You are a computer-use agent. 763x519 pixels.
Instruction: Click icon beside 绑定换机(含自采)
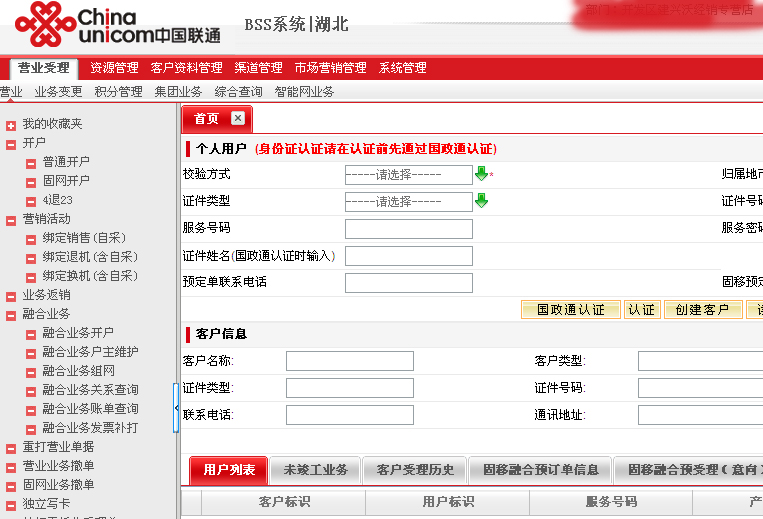coord(31,277)
